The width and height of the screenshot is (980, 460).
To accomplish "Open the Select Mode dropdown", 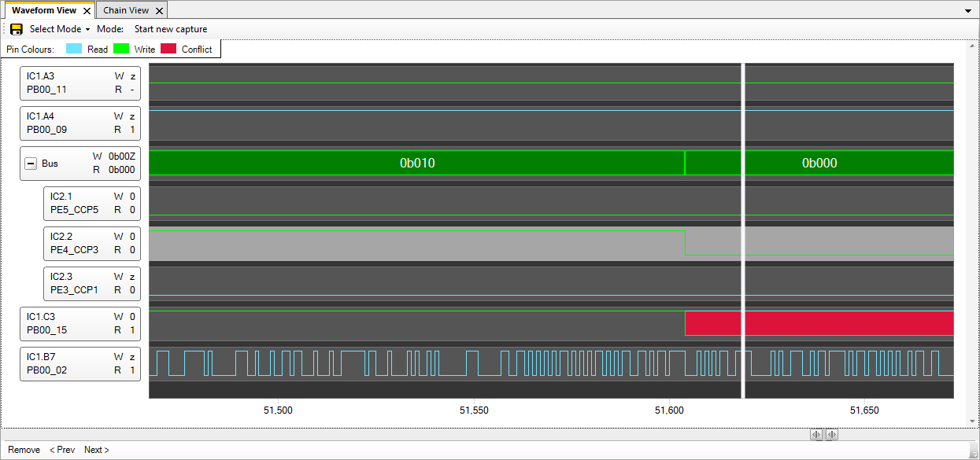I will [x=60, y=29].
